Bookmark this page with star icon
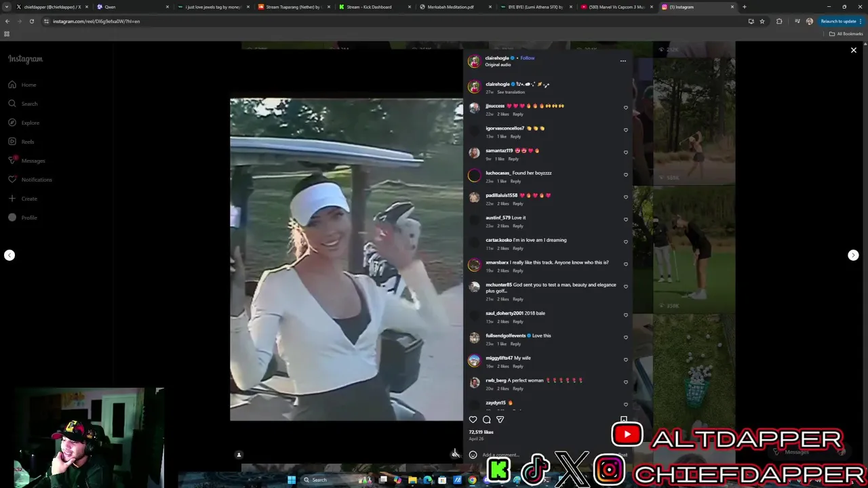868x488 pixels. [762, 21]
